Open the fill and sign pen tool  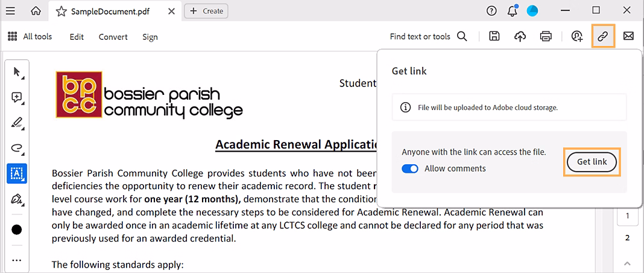pyautogui.click(x=17, y=198)
